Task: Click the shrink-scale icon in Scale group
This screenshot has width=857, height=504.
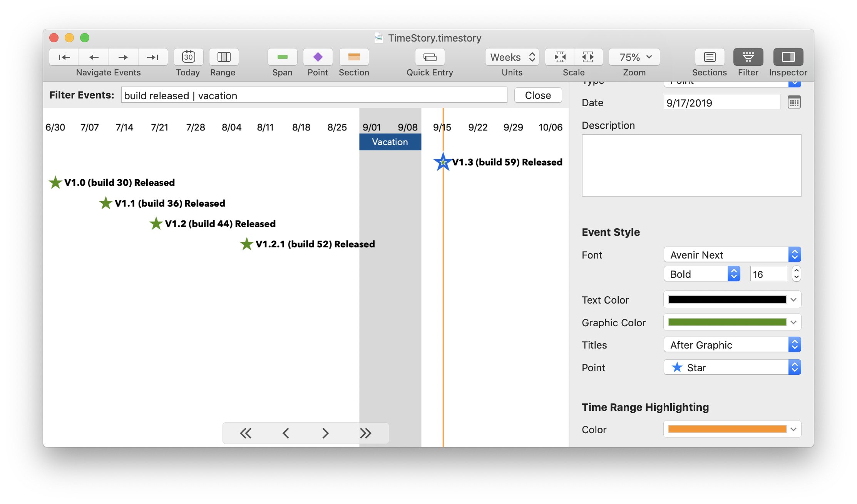Action: click(559, 57)
